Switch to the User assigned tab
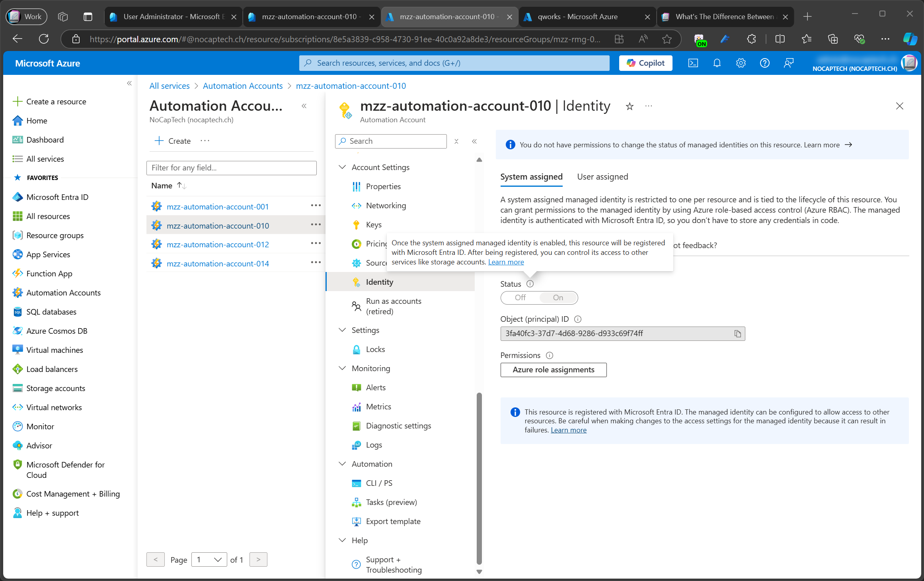This screenshot has height=581, width=924. [602, 177]
